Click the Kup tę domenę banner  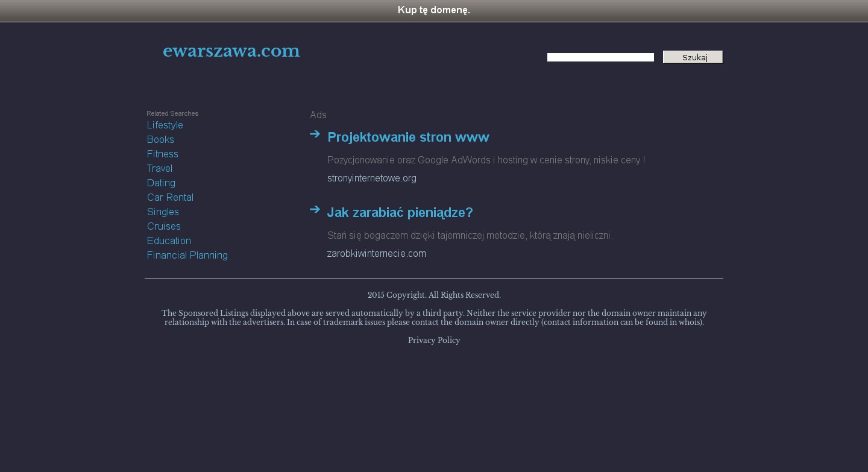[x=434, y=10]
